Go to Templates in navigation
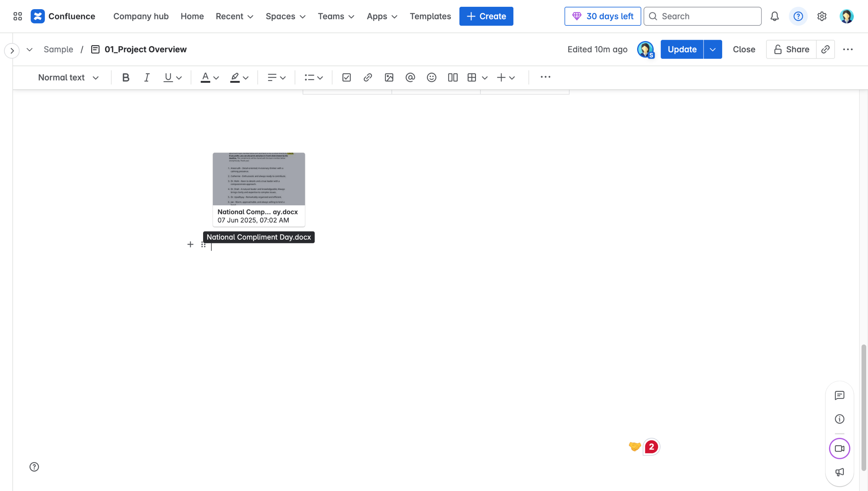This screenshot has height=491, width=868. (x=430, y=16)
